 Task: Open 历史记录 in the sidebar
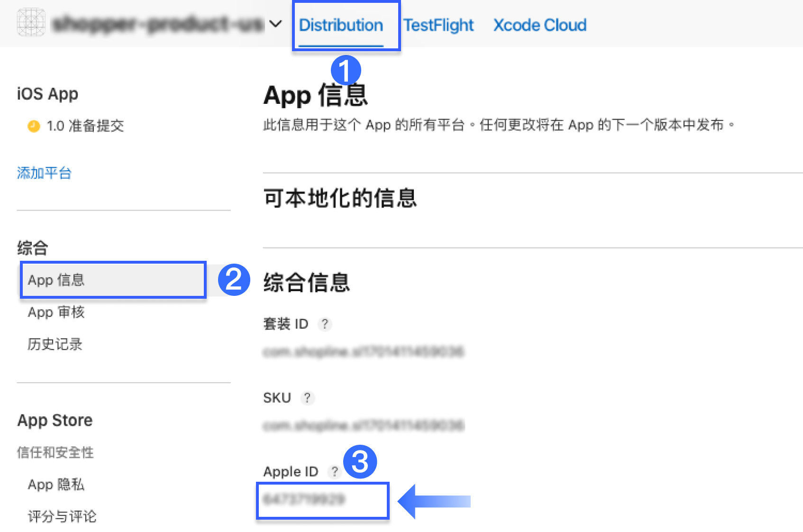[x=55, y=344]
